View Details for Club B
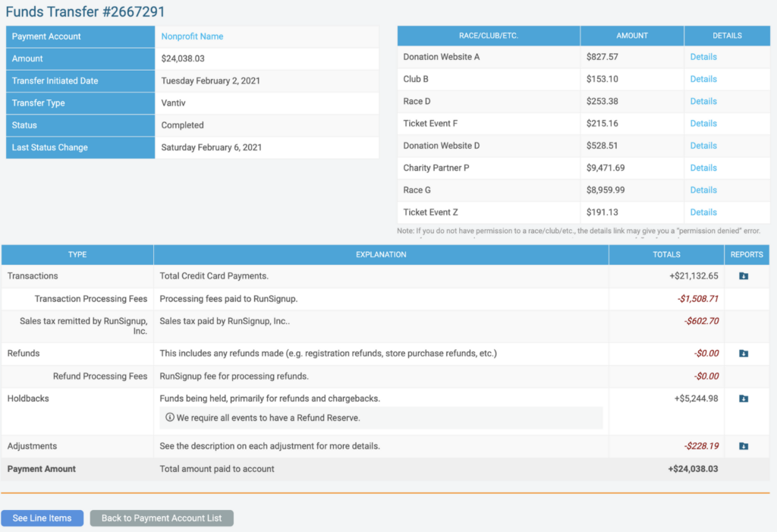The image size is (777, 532). click(703, 79)
